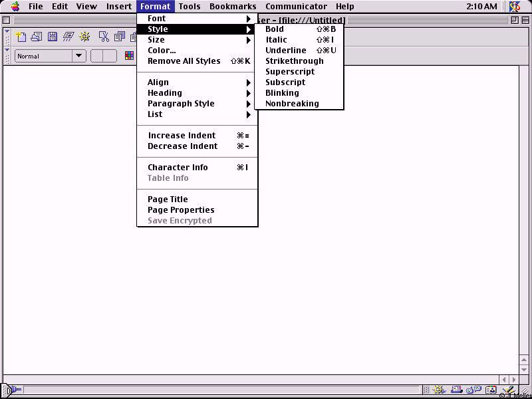Open the Inbox mailbox icon
The height and width of the screenshot is (399, 532).
456,390
